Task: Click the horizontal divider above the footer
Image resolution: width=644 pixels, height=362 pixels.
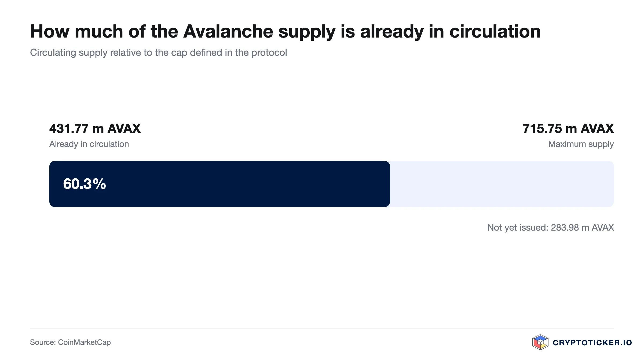Action: (x=322, y=329)
